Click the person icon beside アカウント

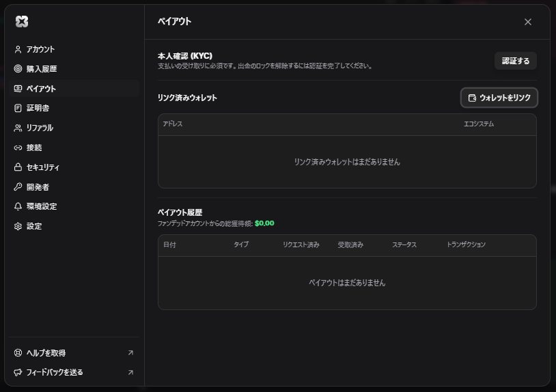[x=18, y=49]
